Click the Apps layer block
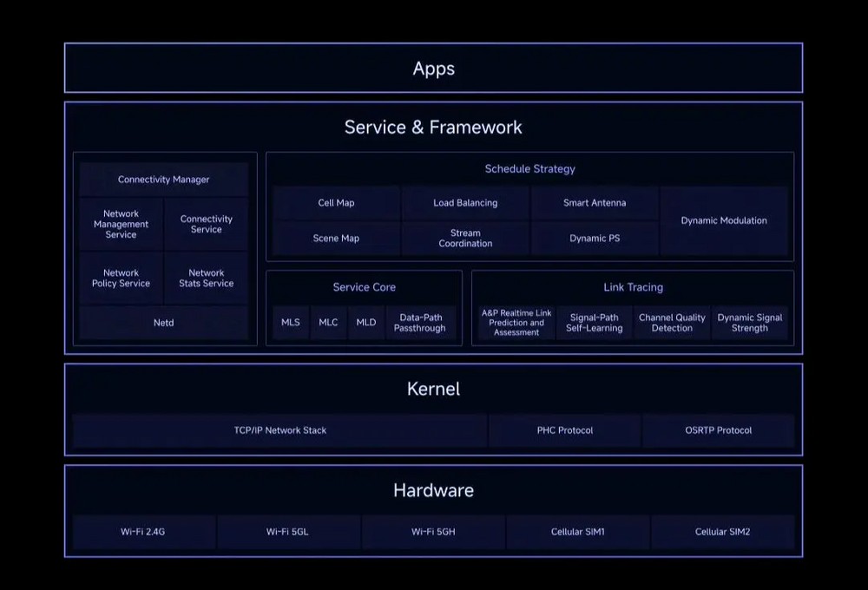868x590 pixels. pos(433,69)
